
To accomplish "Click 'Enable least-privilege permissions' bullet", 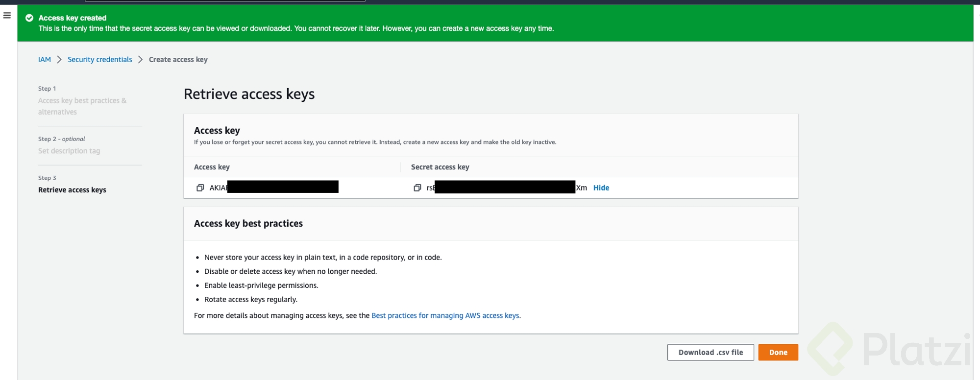I will click(261, 285).
